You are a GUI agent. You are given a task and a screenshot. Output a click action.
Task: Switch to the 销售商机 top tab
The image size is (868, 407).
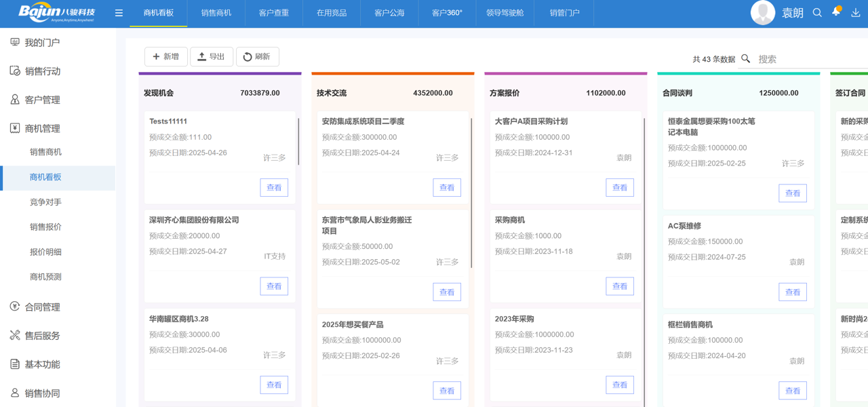tap(216, 13)
